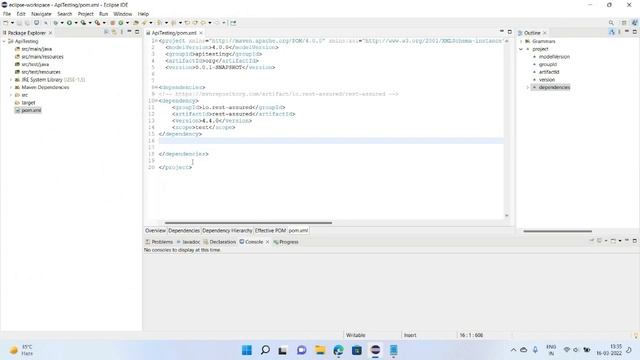
Task: Switch to the Effective POM tab
Action: click(270, 231)
